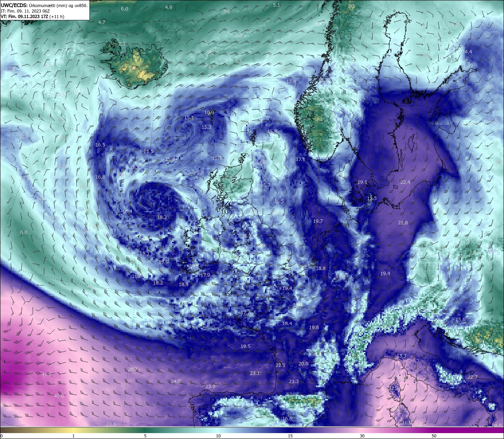This screenshot has height=439, width=504.
Task: Click the 30 tick on color scale
Action: pos(362,436)
